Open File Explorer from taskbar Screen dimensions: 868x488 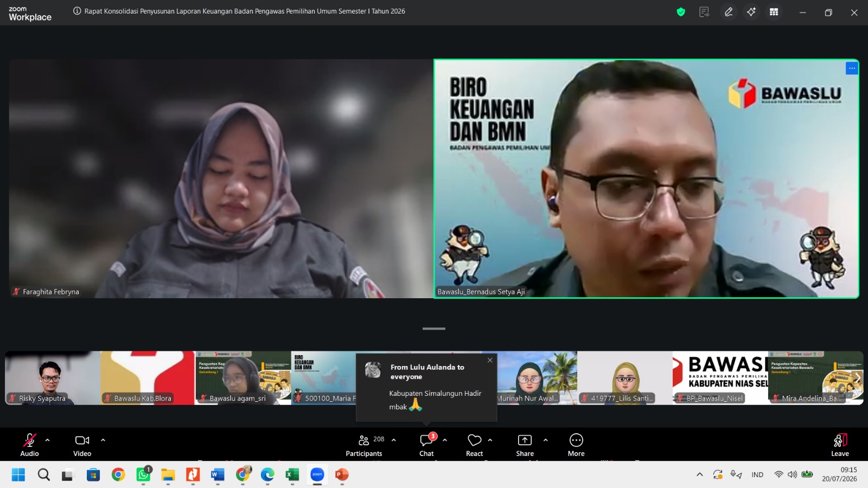[168, 475]
